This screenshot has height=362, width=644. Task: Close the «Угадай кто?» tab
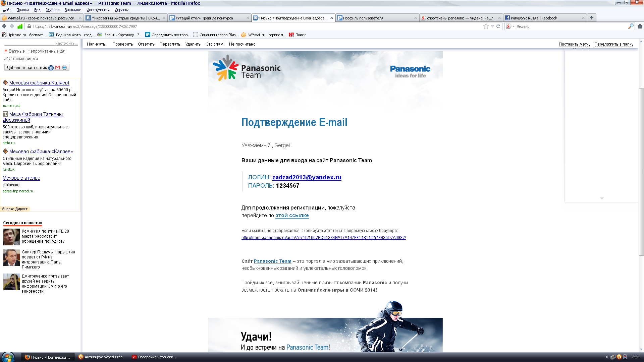click(248, 18)
